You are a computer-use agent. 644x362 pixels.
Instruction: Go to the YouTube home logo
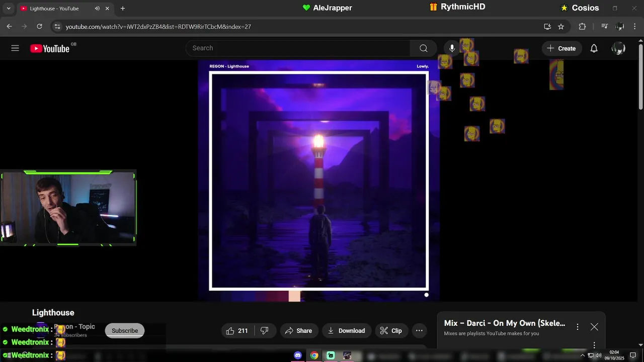(x=50, y=48)
